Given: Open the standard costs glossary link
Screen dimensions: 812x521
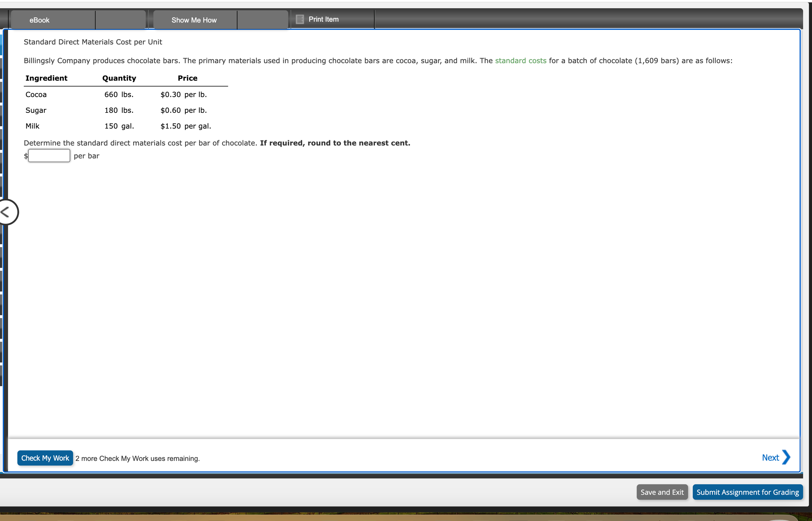Looking at the screenshot, I should 520,61.
